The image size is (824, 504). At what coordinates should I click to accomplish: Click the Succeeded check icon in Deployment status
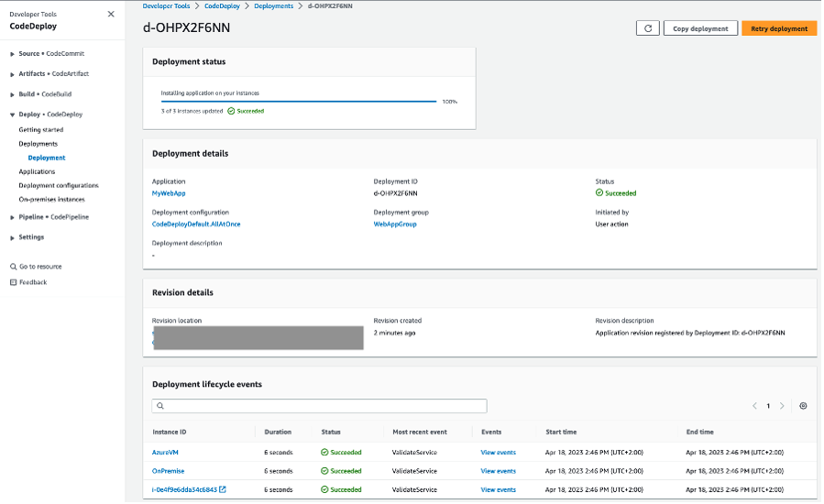[x=231, y=112]
